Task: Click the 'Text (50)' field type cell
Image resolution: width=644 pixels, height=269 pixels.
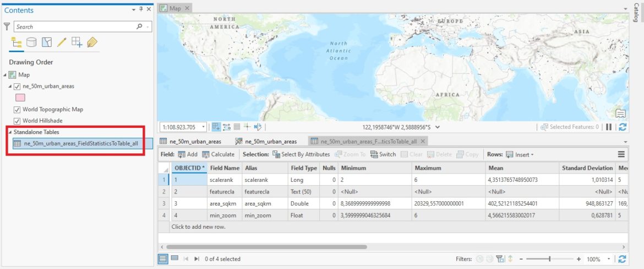Action: [x=303, y=192]
